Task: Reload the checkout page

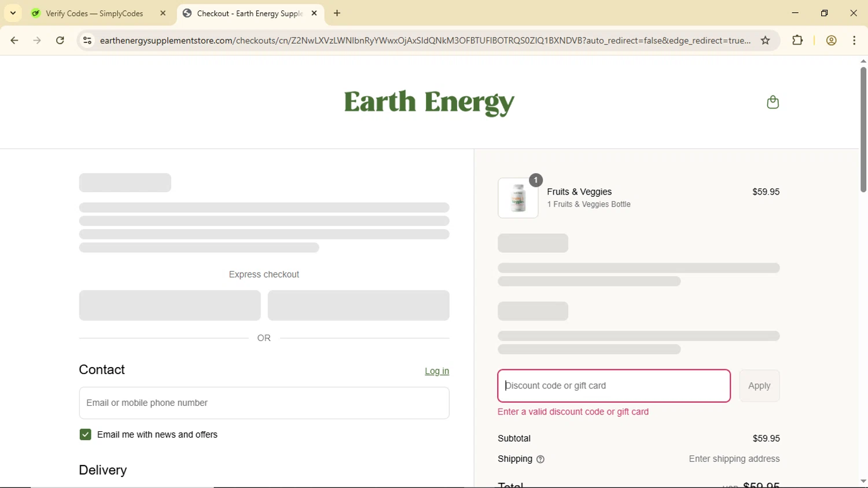Action: [60, 41]
